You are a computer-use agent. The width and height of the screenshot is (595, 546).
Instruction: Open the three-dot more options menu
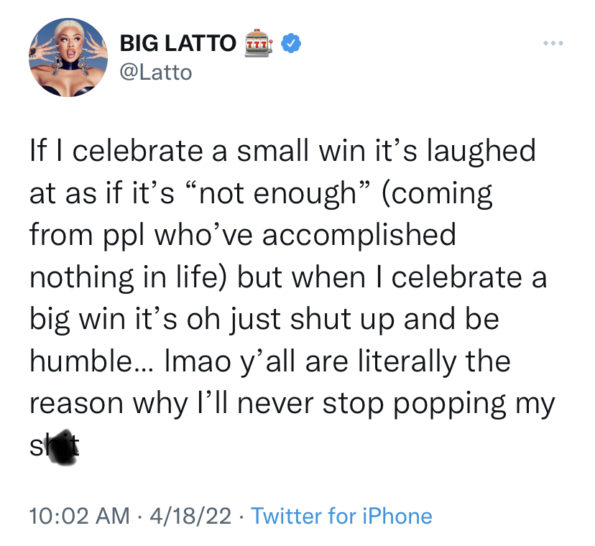click(x=553, y=43)
